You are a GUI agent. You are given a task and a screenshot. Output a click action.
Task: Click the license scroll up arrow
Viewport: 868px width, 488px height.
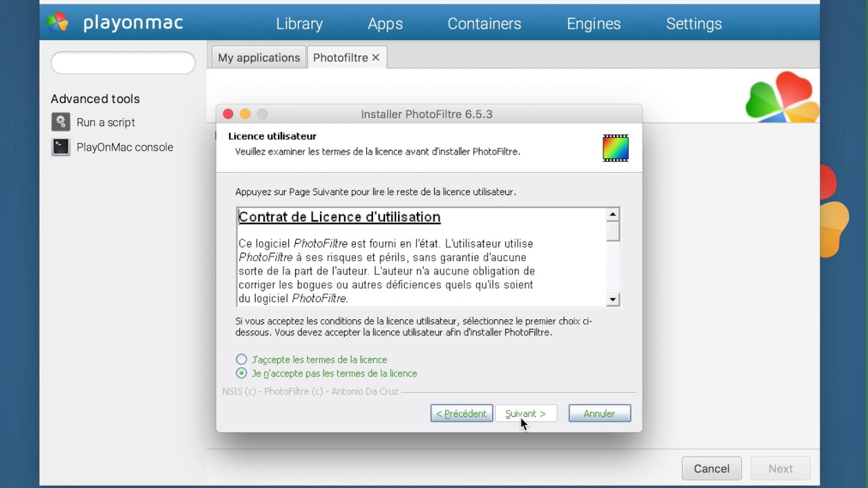click(613, 215)
